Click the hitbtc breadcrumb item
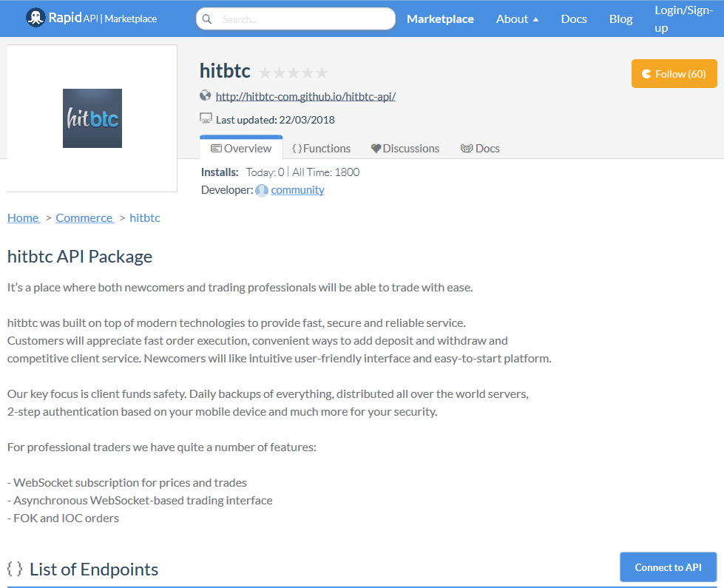The image size is (724, 588). 145,217
